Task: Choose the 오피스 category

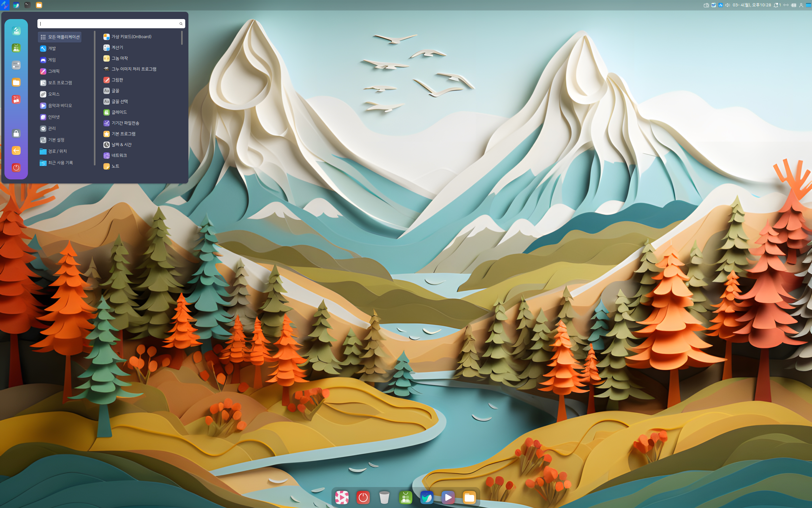Action: [x=50, y=94]
